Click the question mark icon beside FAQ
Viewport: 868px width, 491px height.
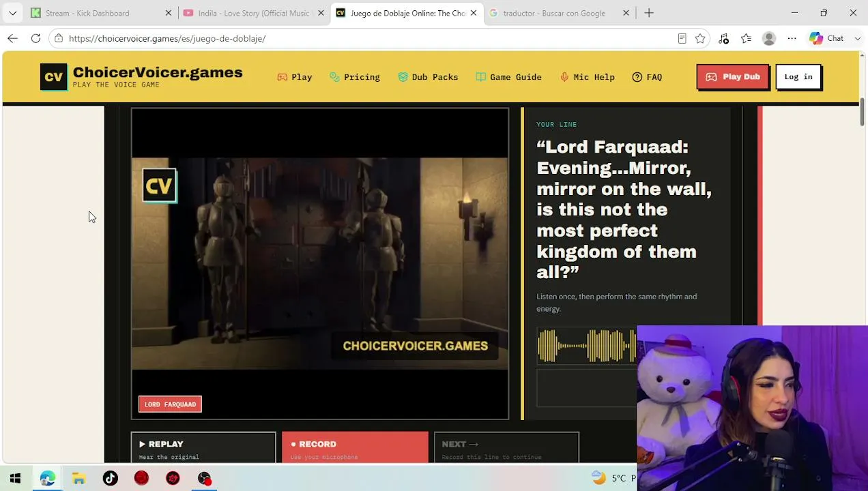click(637, 77)
